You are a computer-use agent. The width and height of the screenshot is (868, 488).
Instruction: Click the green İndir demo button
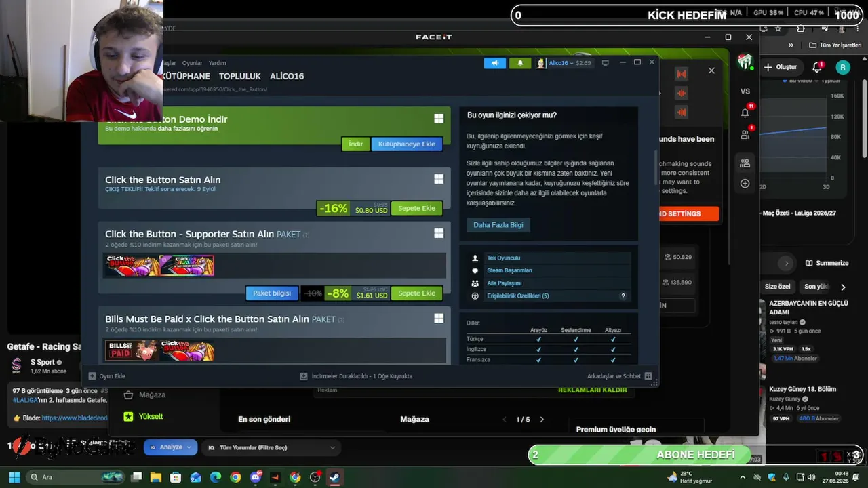pyautogui.click(x=355, y=144)
